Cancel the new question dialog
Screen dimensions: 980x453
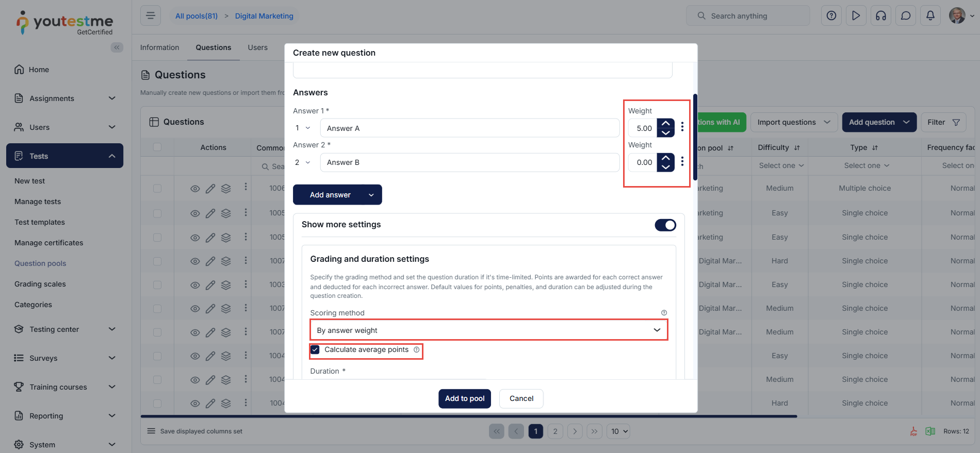[x=521, y=398]
